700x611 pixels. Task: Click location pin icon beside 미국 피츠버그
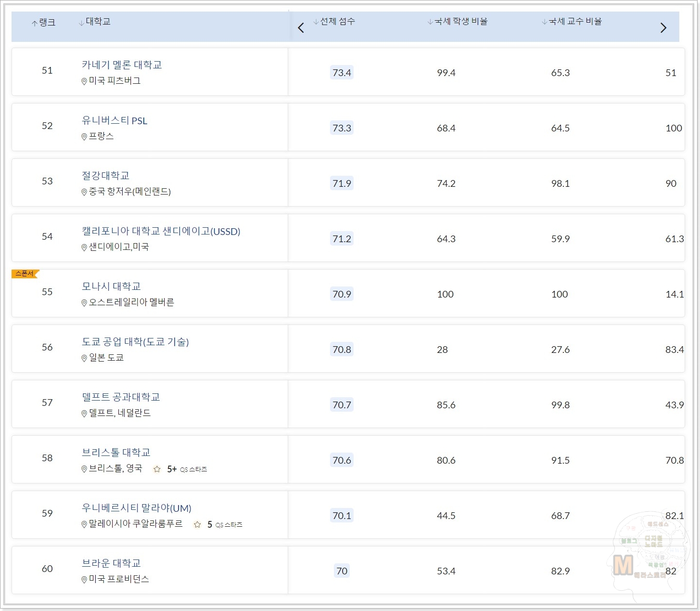[84, 81]
